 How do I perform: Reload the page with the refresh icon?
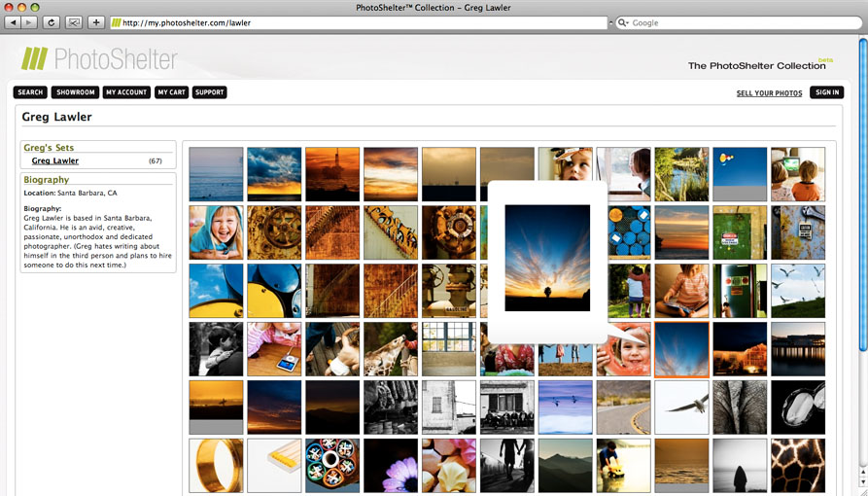51,22
